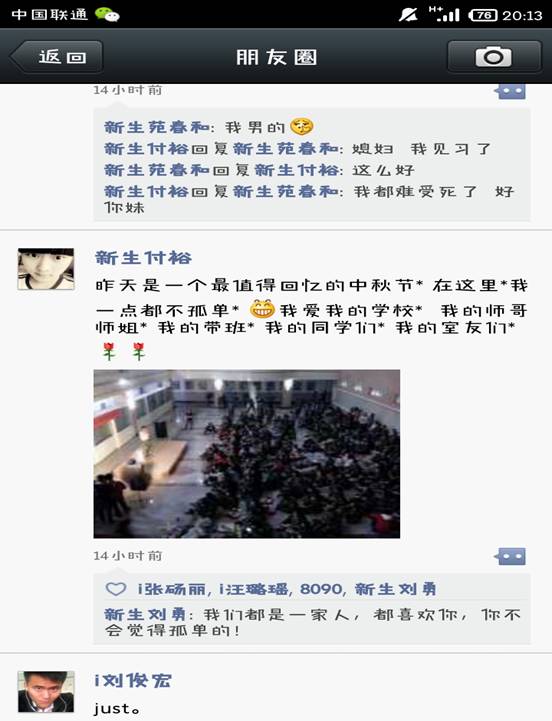The height and width of the screenshot is (721, 552).
Task: Tap the heart likes icon
Action: 116,589
